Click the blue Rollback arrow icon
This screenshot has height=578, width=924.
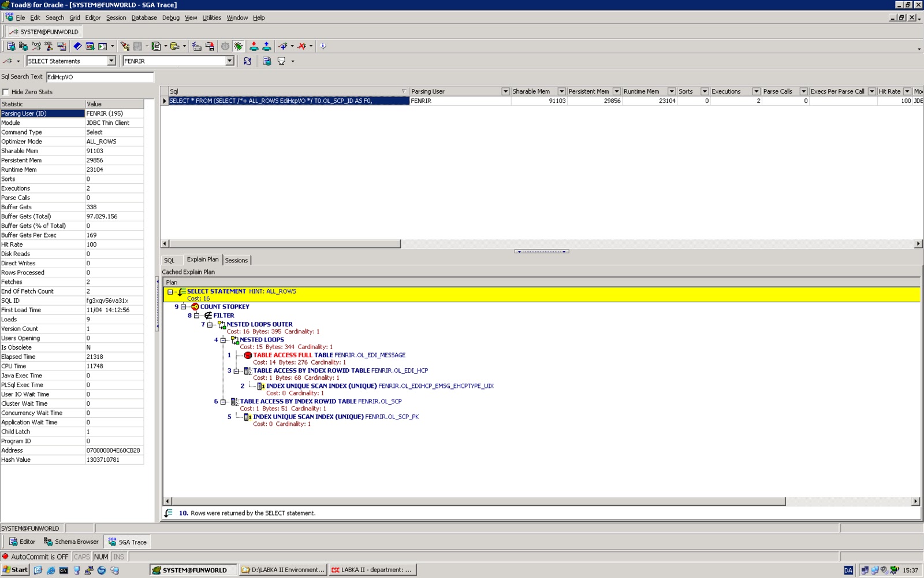[x=266, y=47]
